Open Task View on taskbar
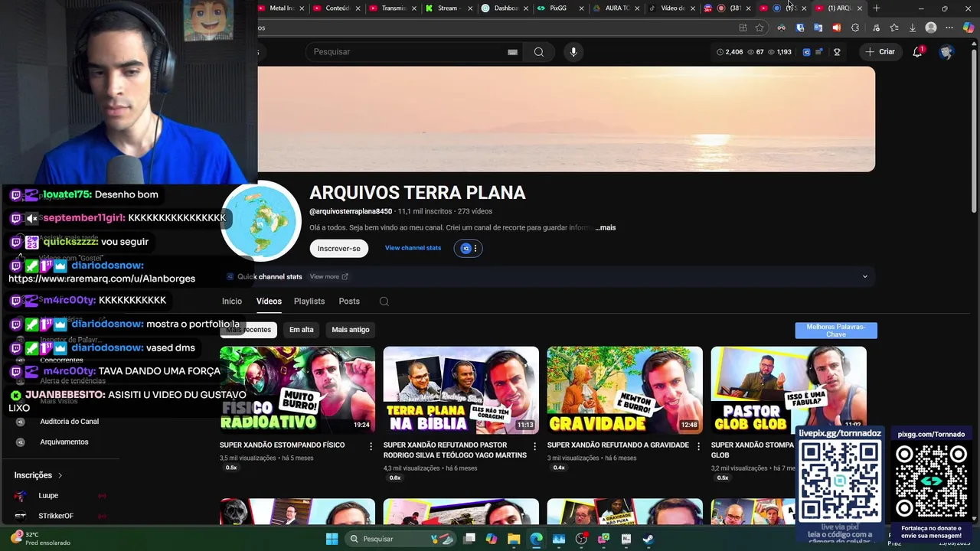980x551 pixels. pyautogui.click(x=469, y=539)
